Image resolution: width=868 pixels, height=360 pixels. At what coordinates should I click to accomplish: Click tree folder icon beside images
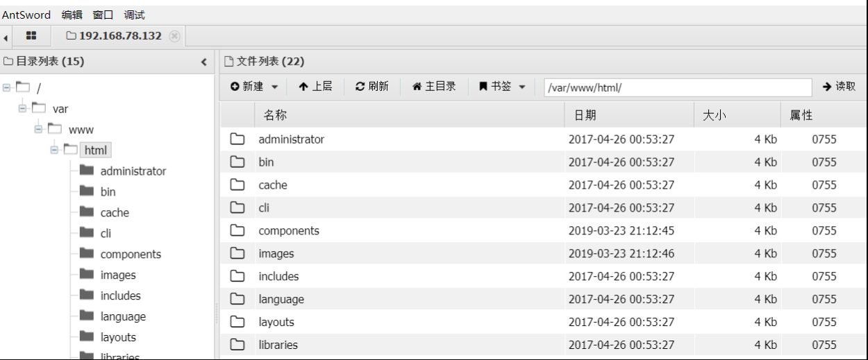pyautogui.click(x=87, y=275)
